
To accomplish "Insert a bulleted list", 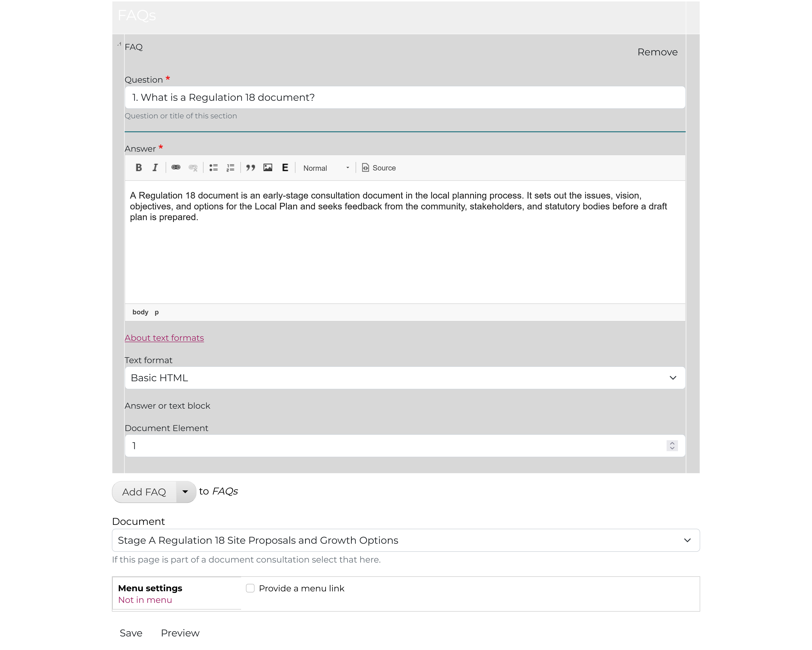I will click(x=214, y=168).
